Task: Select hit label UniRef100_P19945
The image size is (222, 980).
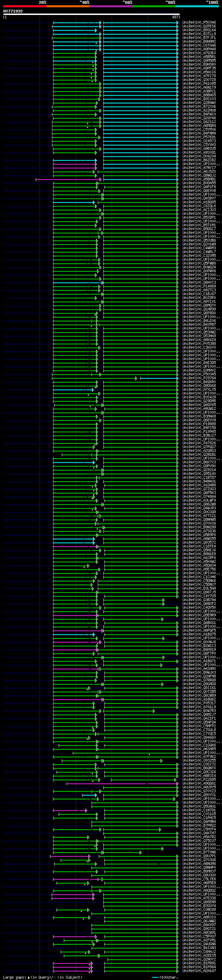Action: pos(199,431)
